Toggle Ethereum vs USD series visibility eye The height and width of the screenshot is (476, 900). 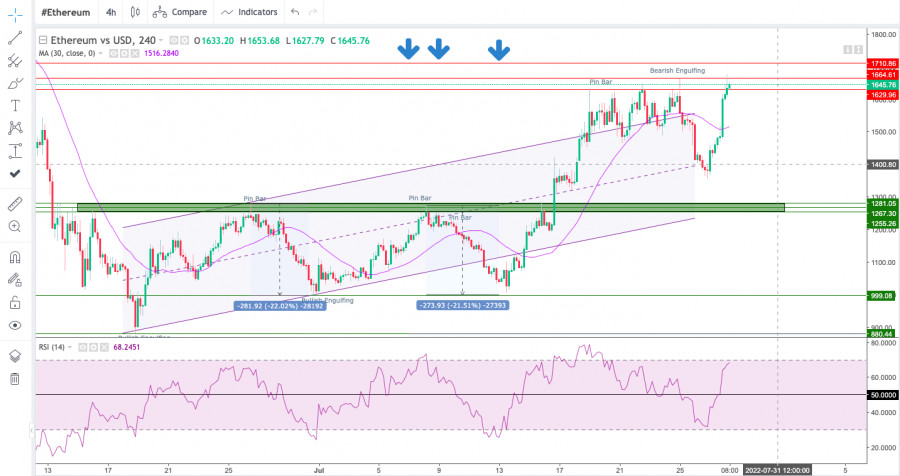click(x=174, y=41)
